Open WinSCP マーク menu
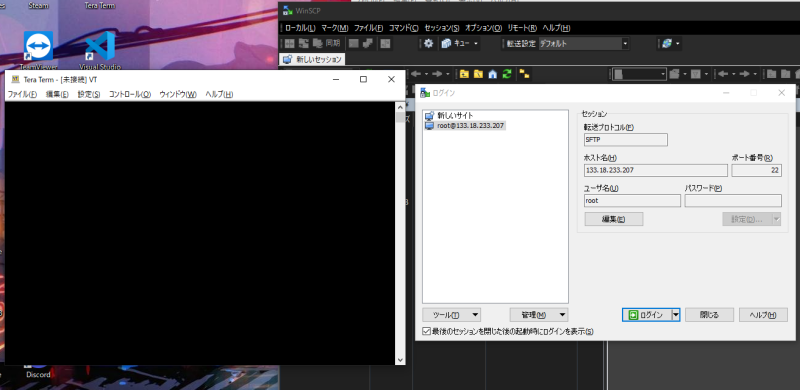The width and height of the screenshot is (800, 390). 335,28
